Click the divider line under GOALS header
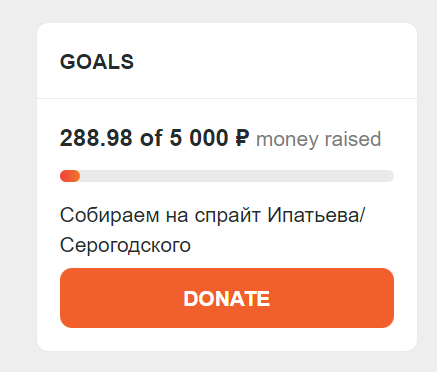437x372 pixels. [227, 98]
